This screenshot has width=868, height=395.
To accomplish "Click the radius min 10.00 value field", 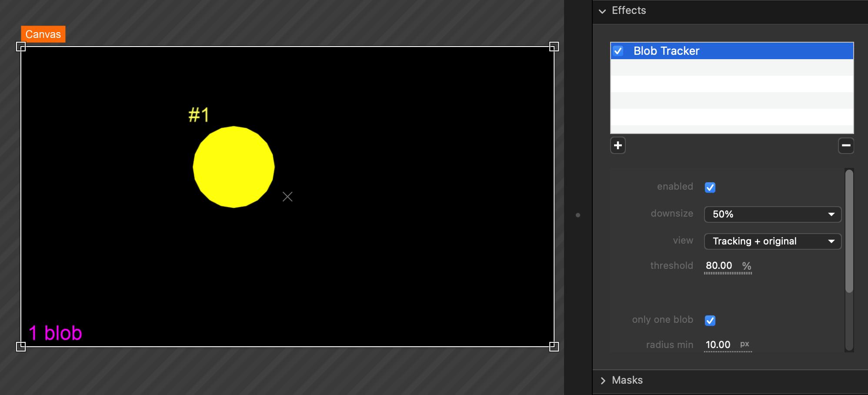I will click(718, 345).
